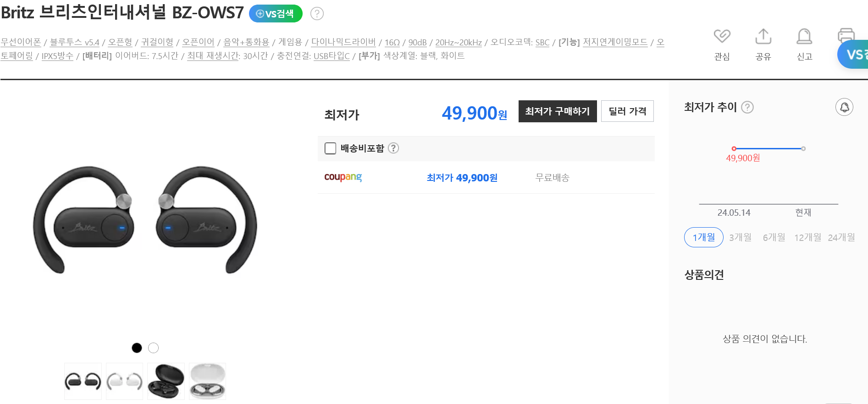Select the black earbuds thumbnail
868x404 pixels.
[83, 382]
